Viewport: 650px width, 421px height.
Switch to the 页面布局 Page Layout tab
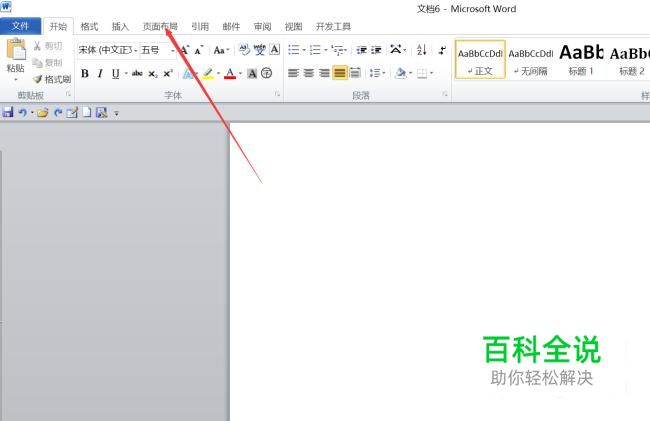[160, 27]
